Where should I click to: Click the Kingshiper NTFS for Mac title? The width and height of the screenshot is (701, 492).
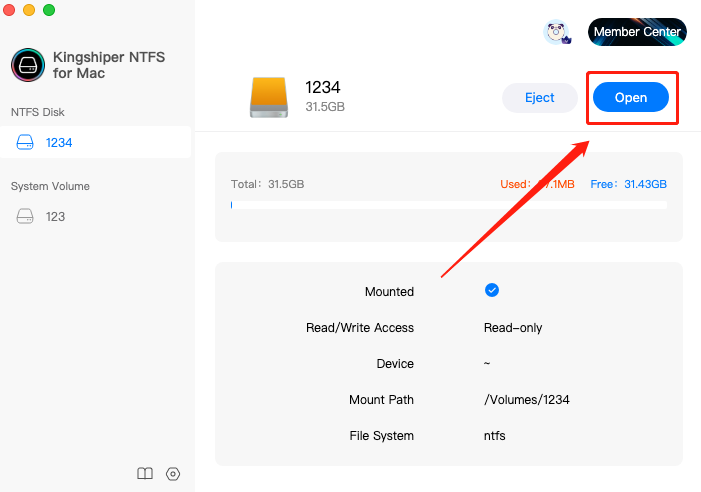109,65
